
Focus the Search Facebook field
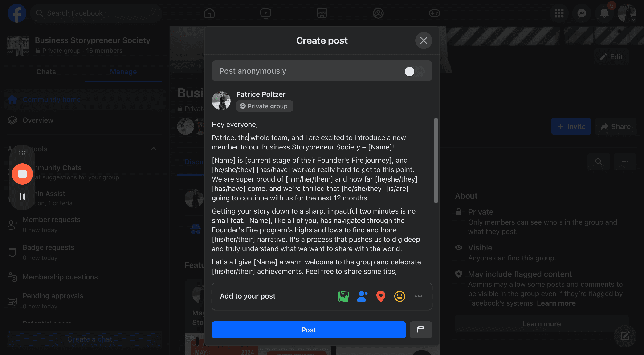point(96,13)
